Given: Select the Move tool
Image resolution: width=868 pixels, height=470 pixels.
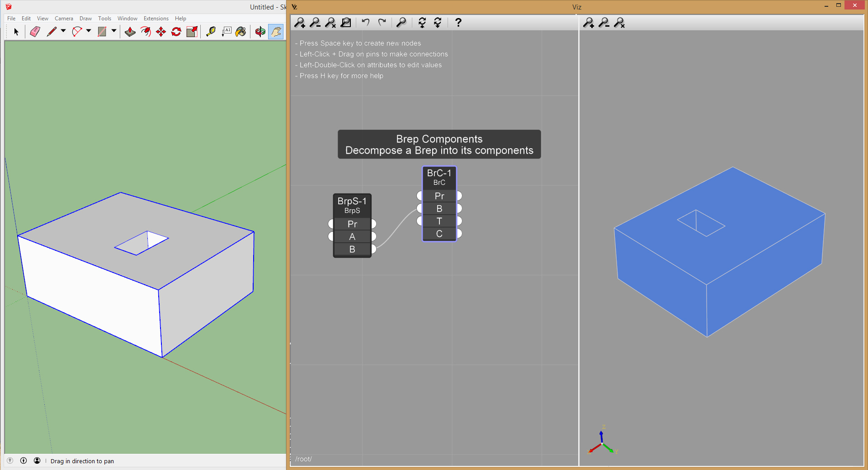Looking at the screenshot, I should point(161,32).
